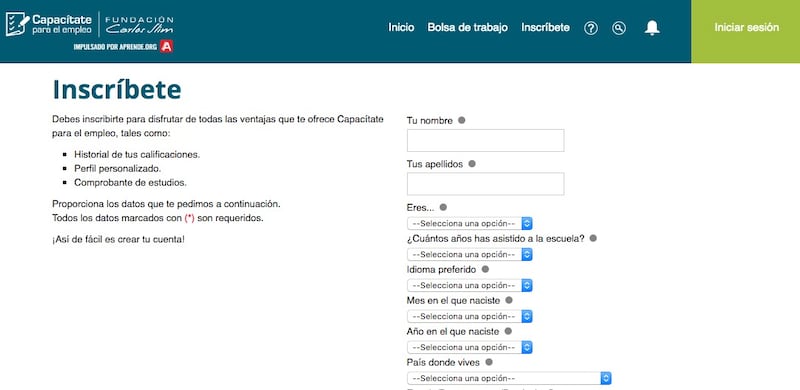Click the info dot beside Tu nombre
Screen dimensions: 800x390
pos(461,120)
